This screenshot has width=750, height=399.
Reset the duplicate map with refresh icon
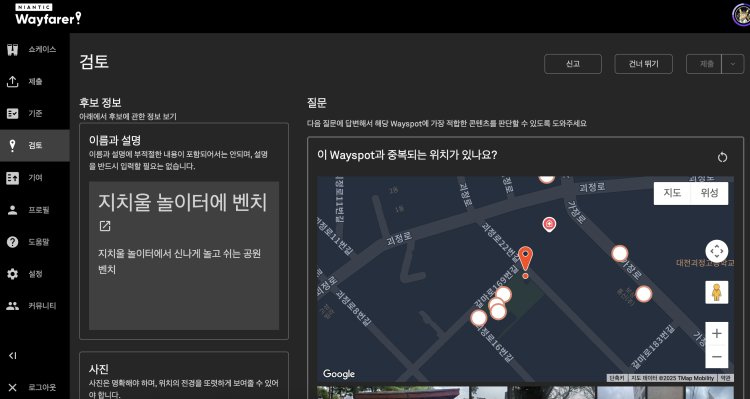tap(722, 157)
